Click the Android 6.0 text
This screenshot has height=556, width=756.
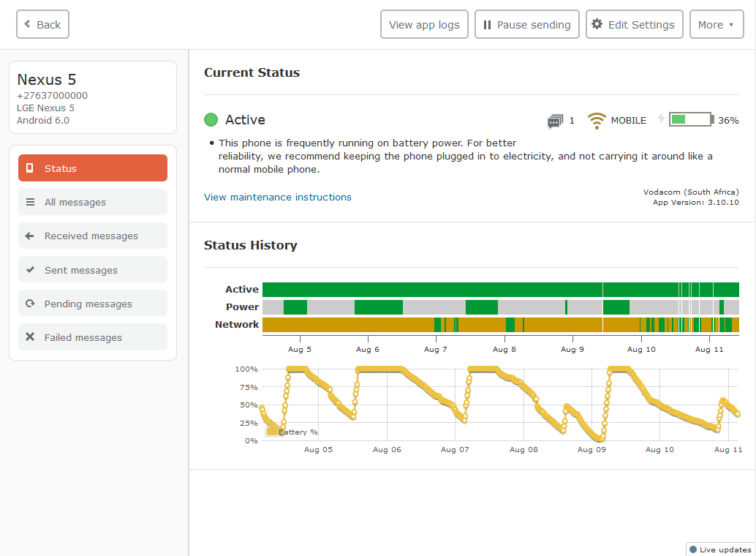43,120
